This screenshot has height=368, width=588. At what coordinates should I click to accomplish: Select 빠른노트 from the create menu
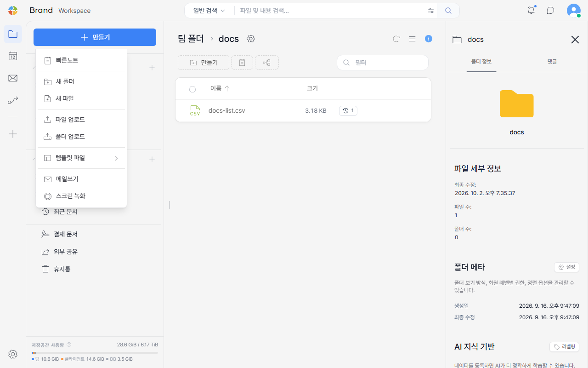[x=81, y=60]
